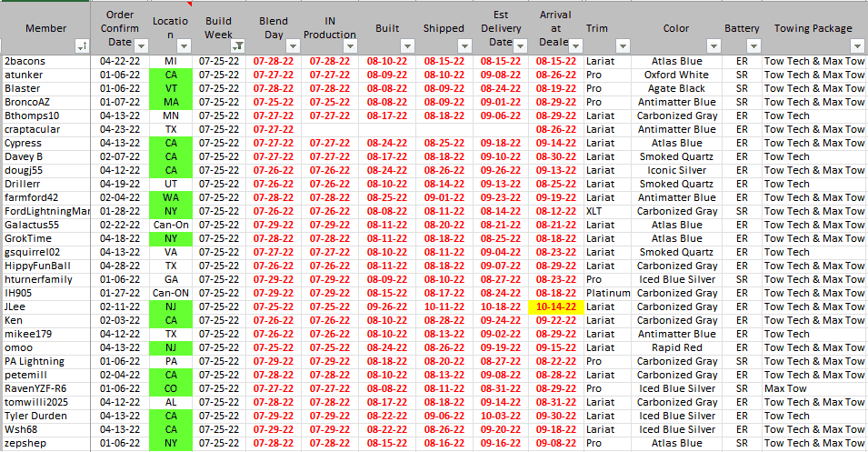Open the Blend Day filter dropdown
Viewport: 868px width, 452px height.
(x=292, y=45)
